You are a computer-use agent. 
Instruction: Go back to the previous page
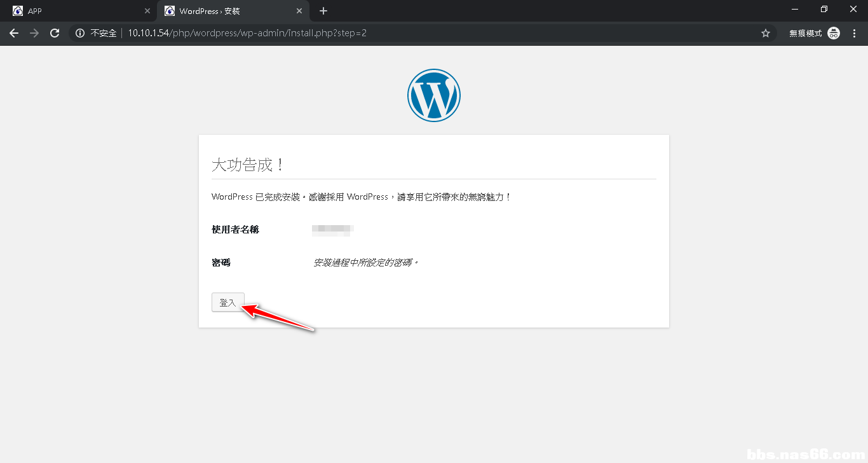14,33
